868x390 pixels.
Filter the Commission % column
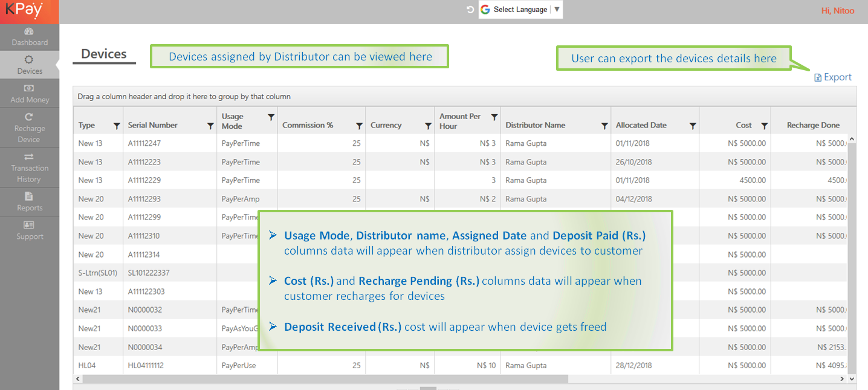(359, 126)
